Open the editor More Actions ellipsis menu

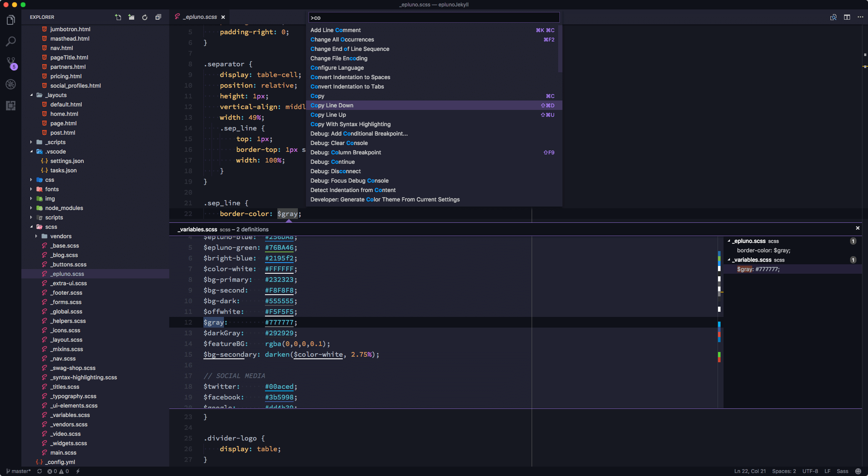[860, 17]
